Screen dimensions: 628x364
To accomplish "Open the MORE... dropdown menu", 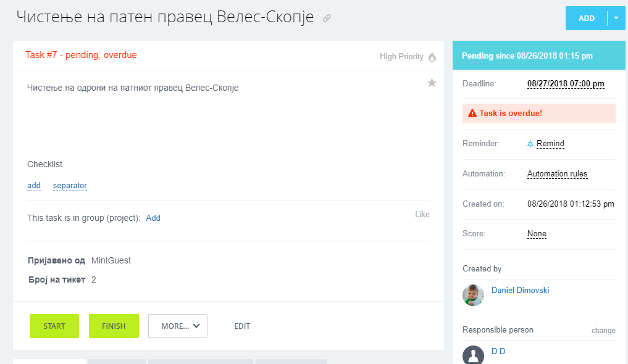I will tap(178, 326).
